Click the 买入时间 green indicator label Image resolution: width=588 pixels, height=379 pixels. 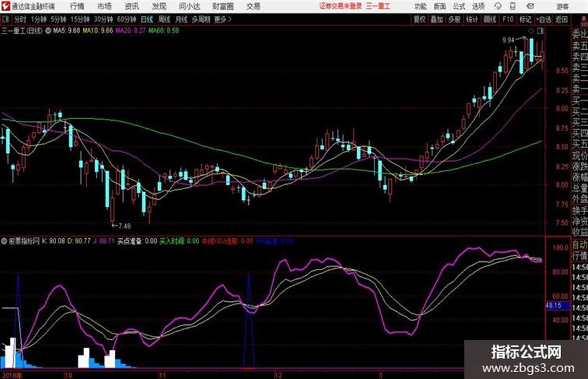(x=179, y=241)
